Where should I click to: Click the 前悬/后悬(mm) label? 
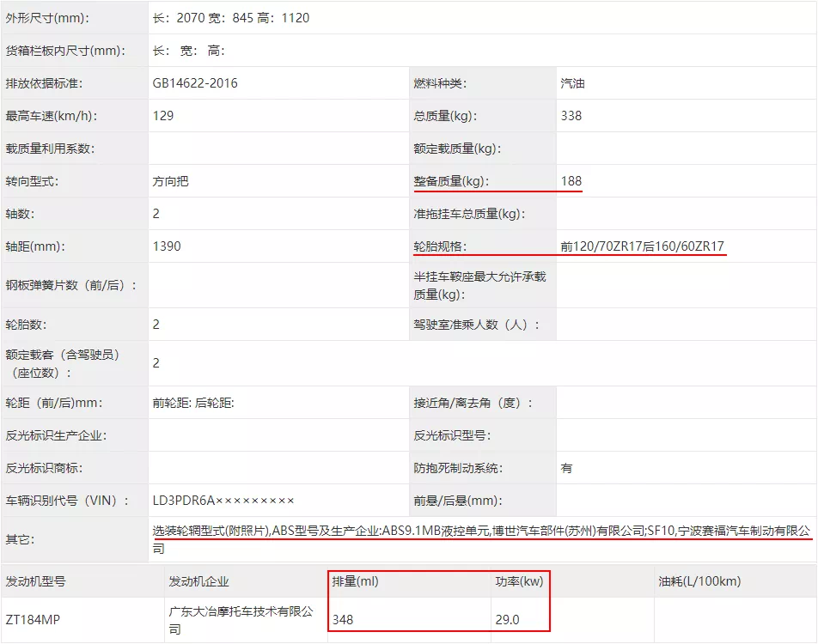[457, 501]
